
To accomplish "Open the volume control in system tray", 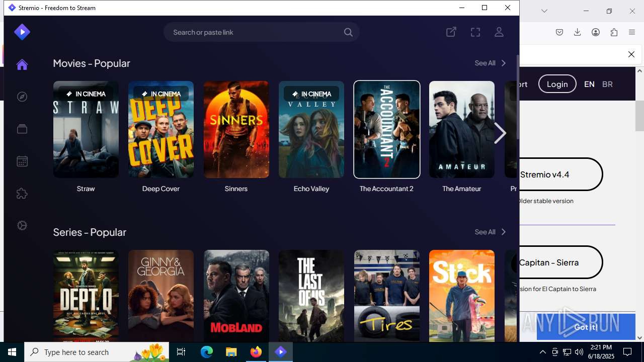I will [x=579, y=352].
